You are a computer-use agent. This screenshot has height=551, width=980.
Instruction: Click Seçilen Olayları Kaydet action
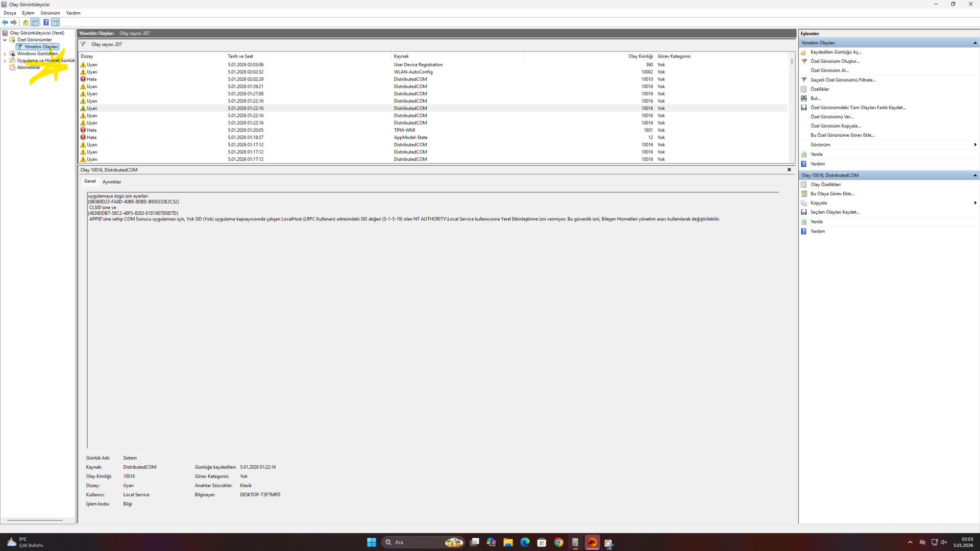pyautogui.click(x=835, y=212)
